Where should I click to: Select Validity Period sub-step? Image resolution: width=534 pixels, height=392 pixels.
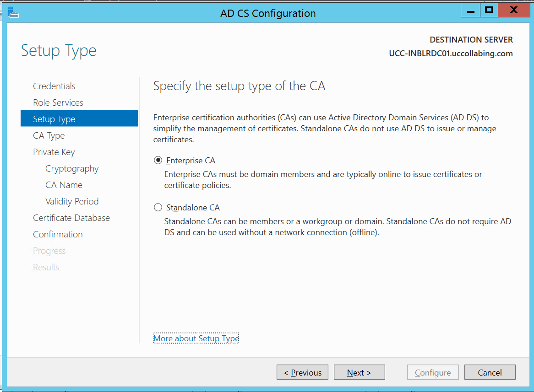[72, 201]
